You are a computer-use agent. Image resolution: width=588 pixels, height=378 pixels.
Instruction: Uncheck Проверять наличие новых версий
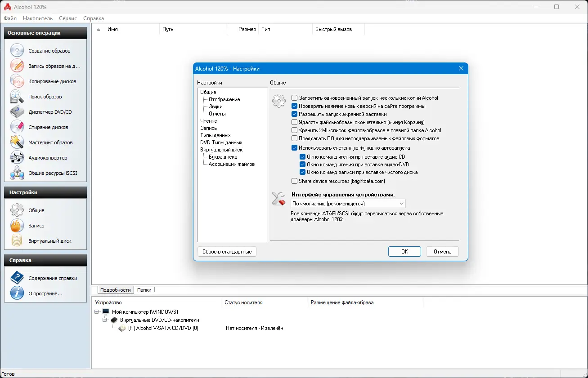click(294, 106)
